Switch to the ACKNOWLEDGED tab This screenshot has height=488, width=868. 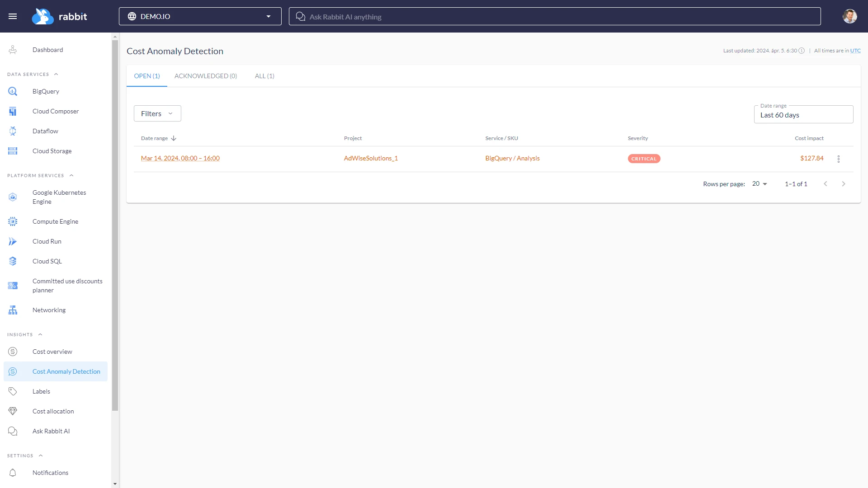pos(206,76)
